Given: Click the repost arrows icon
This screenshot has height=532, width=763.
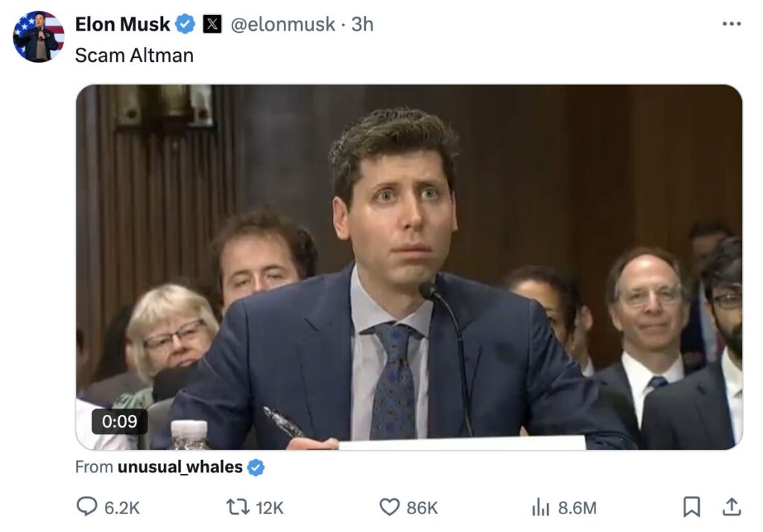Looking at the screenshot, I should click(x=238, y=507).
